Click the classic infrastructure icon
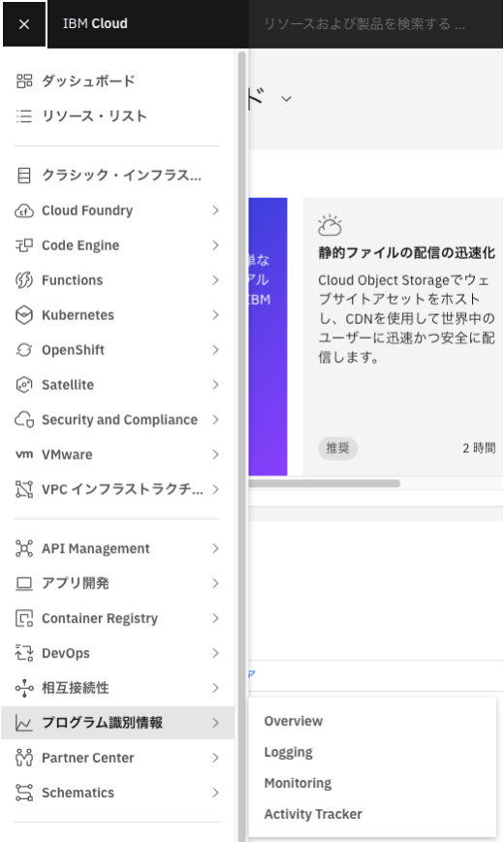Screen dimensions: 504x842 (24, 176)
